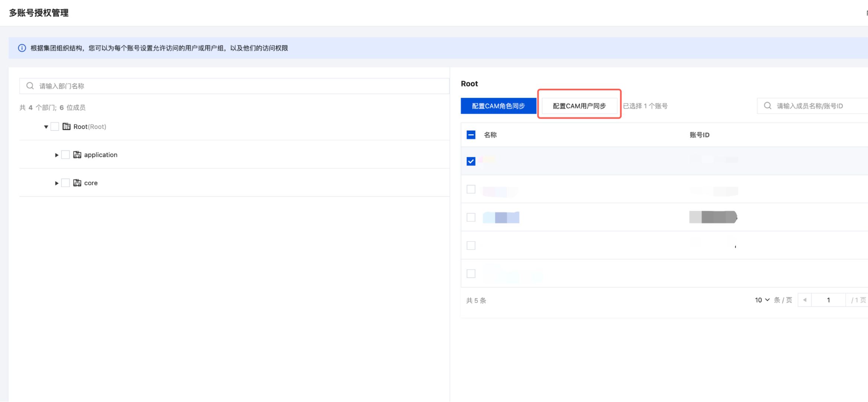This screenshot has height=402, width=868.
Task: Select the application tree label
Action: pos(100,155)
